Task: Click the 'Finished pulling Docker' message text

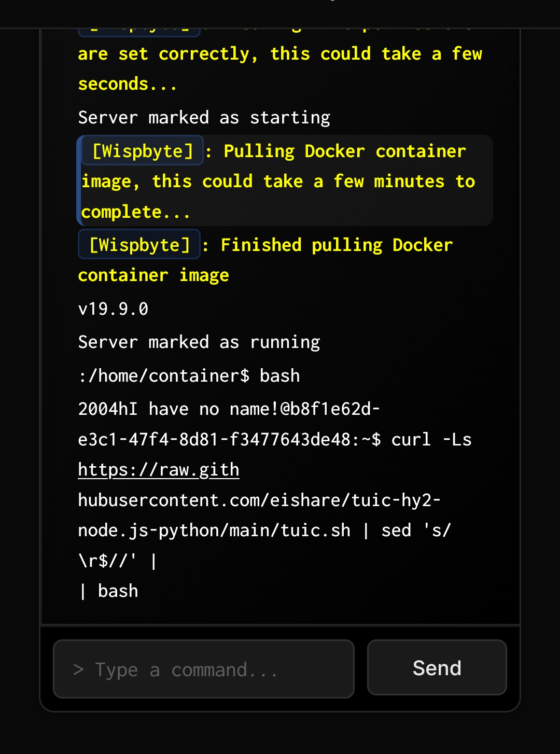Action: [x=337, y=245]
